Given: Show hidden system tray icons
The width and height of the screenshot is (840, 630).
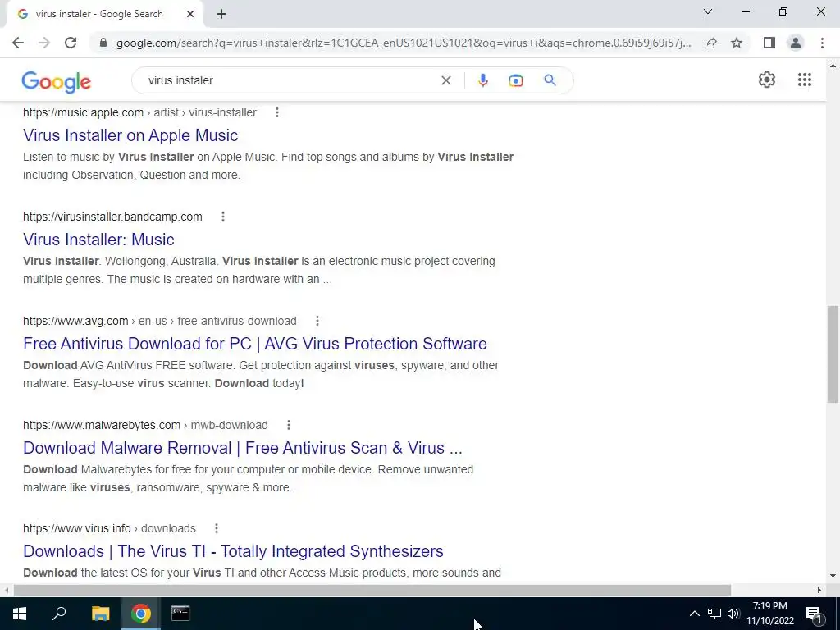Looking at the screenshot, I should pos(694,614).
